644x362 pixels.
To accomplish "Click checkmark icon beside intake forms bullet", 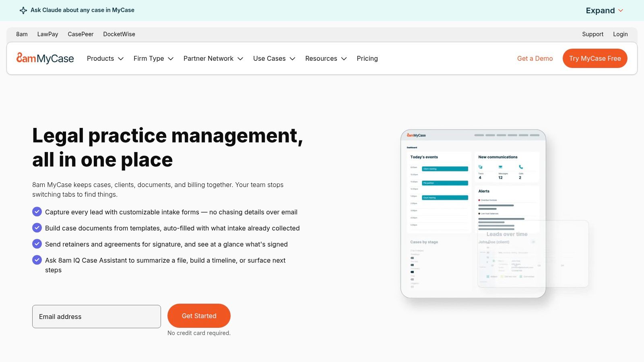I will click(x=37, y=212).
